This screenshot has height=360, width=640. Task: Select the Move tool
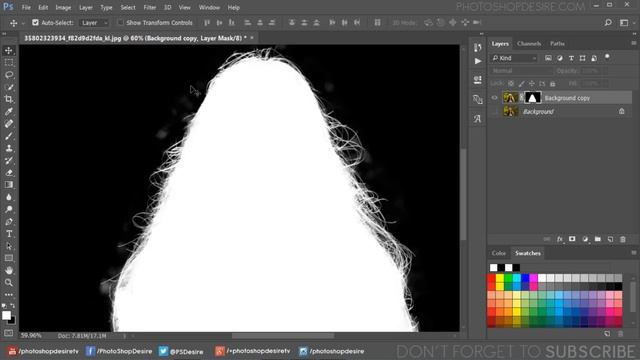click(9, 51)
